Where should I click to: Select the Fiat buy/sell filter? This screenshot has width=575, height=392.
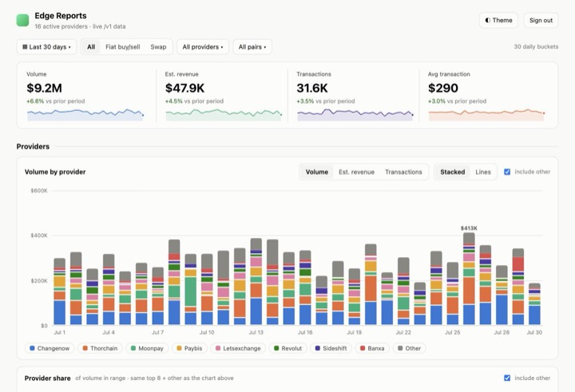tap(122, 47)
